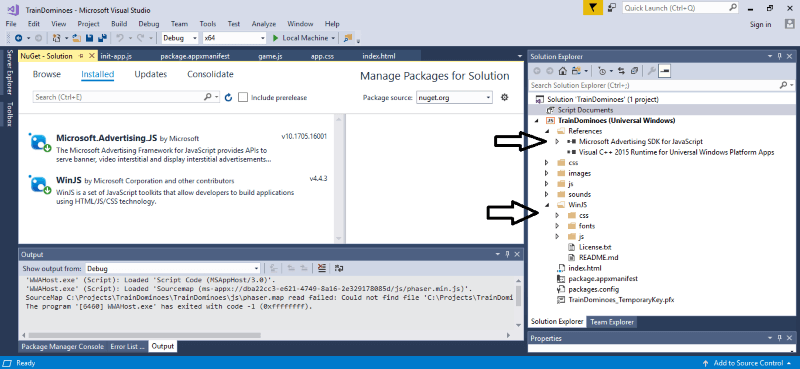Collapse the WinJS folder
The image size is (800, 369).
click(x=547, y=205)
